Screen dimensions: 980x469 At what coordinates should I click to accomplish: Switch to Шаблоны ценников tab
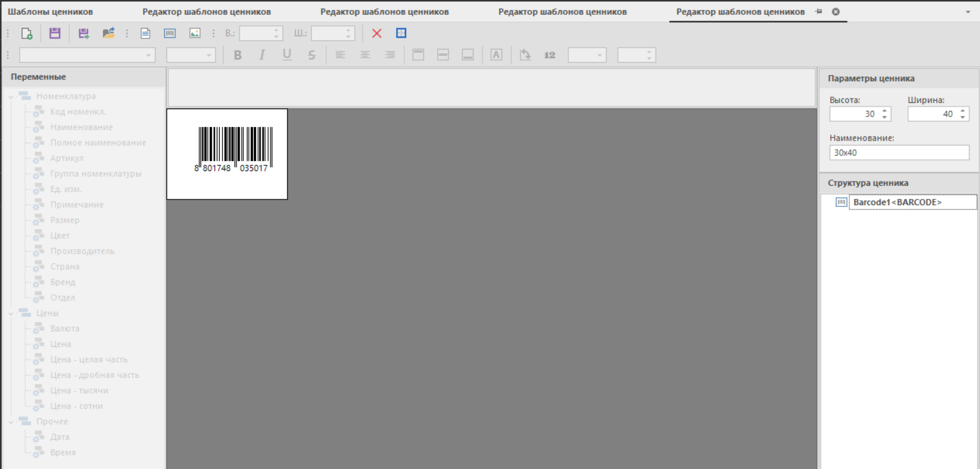click(x=50, y=12)
